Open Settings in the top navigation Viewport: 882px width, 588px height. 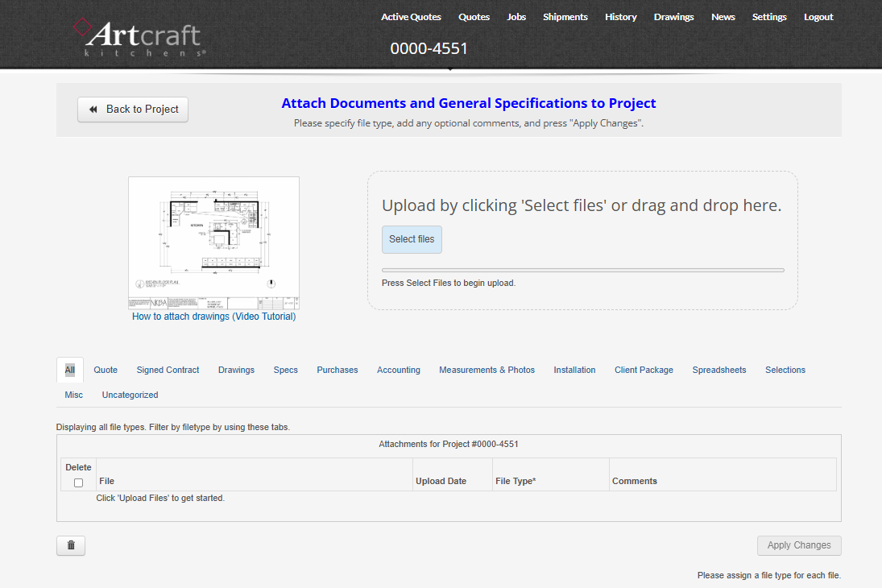[x=769, y=17]
